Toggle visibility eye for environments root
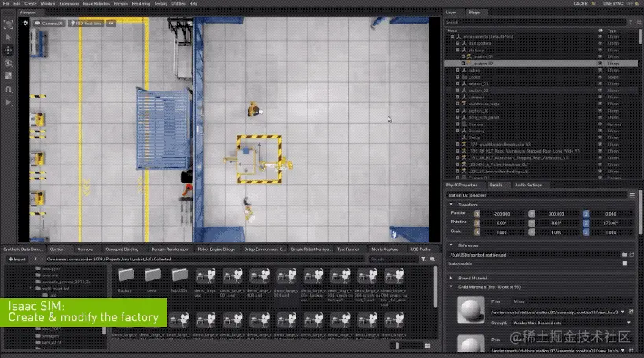Image resolution: width=644 pixels, height=358 pixels. [600, 36]
